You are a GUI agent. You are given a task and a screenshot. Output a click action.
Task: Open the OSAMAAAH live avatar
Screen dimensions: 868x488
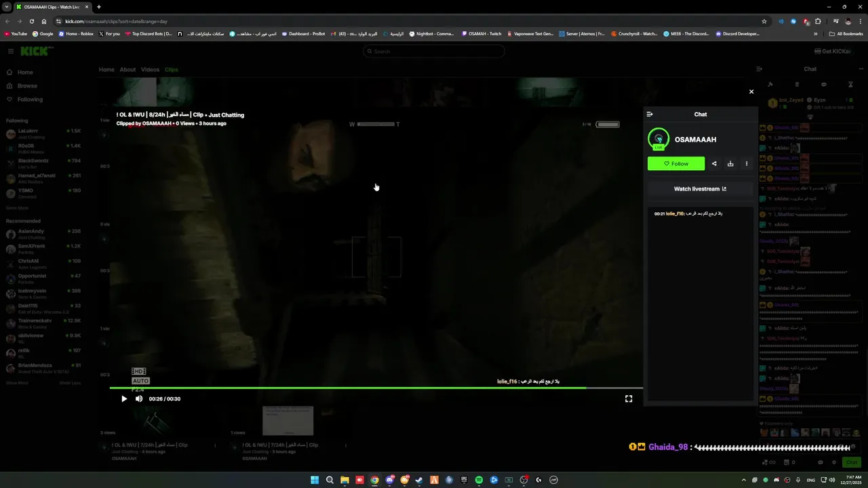(658, 139)
